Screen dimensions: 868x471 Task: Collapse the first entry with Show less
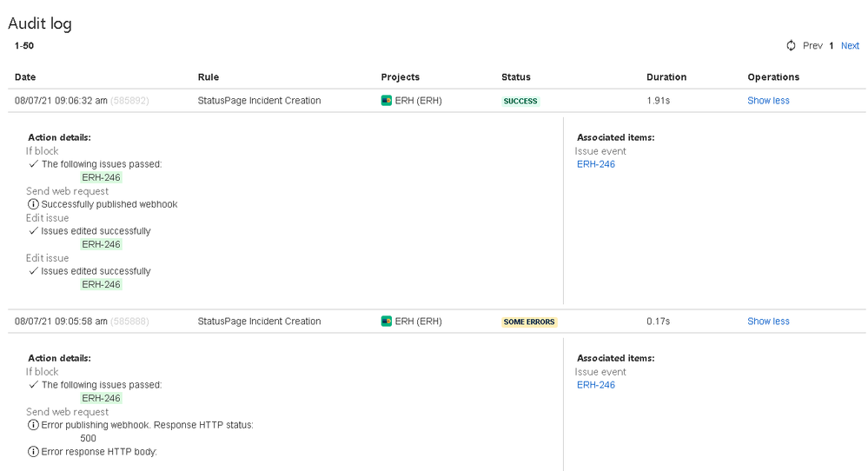(768, 100)
